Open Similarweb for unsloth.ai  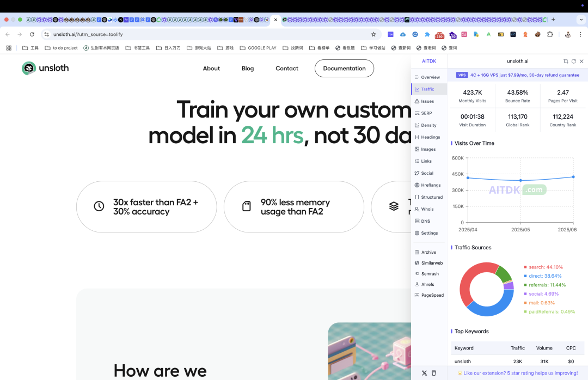(428, 263)
